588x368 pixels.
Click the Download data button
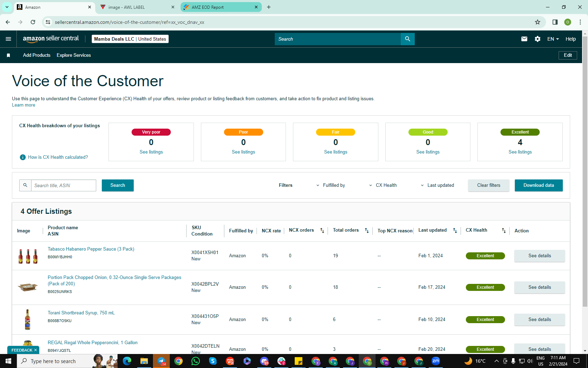pyautogui.click(x=539, y=185)
